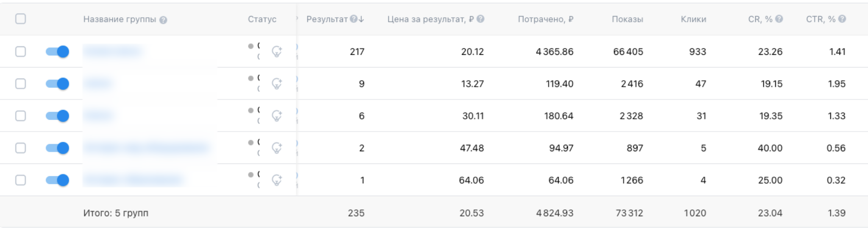Turn off toggle for group with 40.00 CR
The width and height of the screenshot is (868, 231).
click(x=57, y=148)
